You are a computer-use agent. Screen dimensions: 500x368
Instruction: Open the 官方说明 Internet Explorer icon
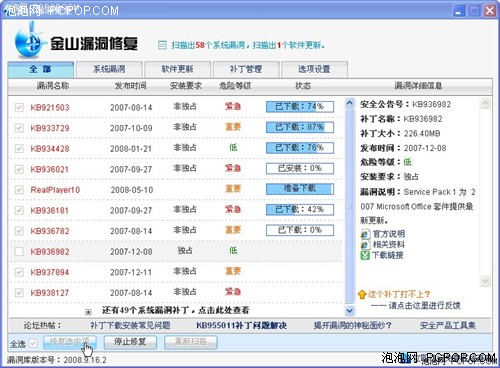[x=365, y=234]
